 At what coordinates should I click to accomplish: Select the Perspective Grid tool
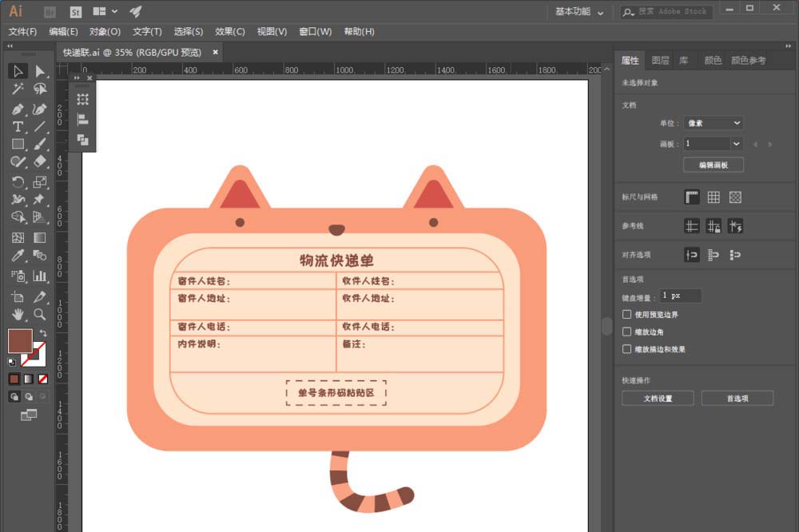coord(40,217)
